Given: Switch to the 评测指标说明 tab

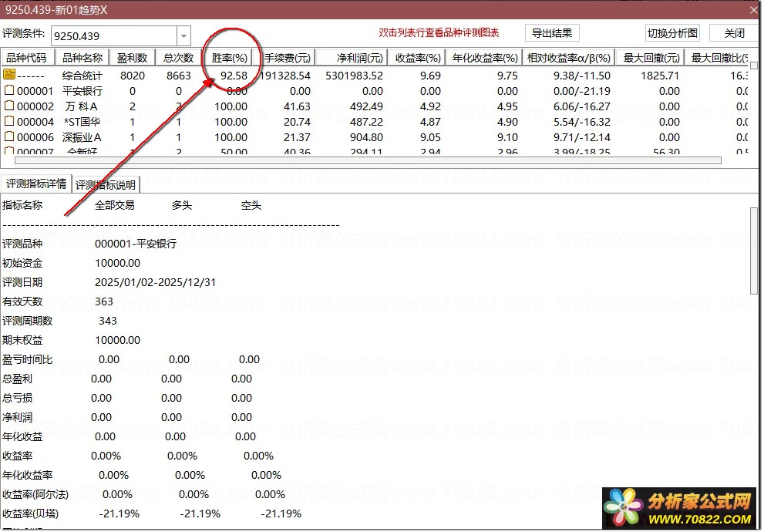Looking at the screenshot, I should coord(106,184).
